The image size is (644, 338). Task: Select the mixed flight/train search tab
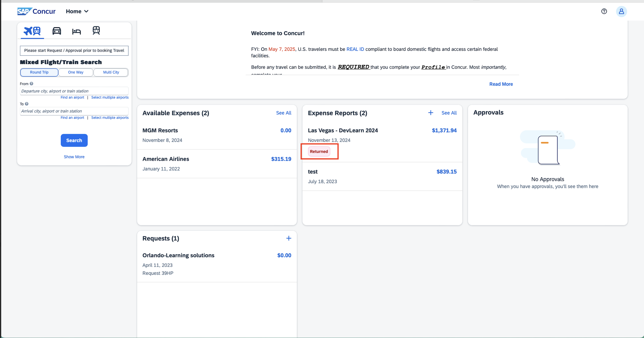pyautogui.click(x=32, y=31)
